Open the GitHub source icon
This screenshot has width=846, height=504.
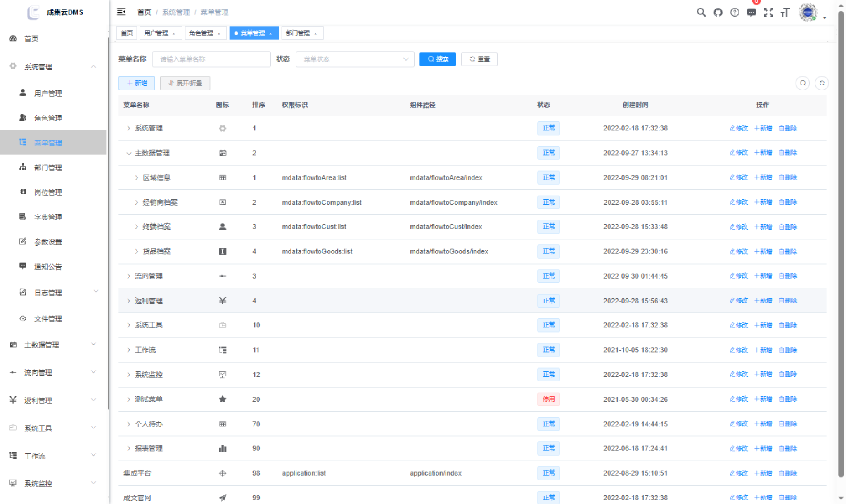pyautogui.click(x=718, y=12)
